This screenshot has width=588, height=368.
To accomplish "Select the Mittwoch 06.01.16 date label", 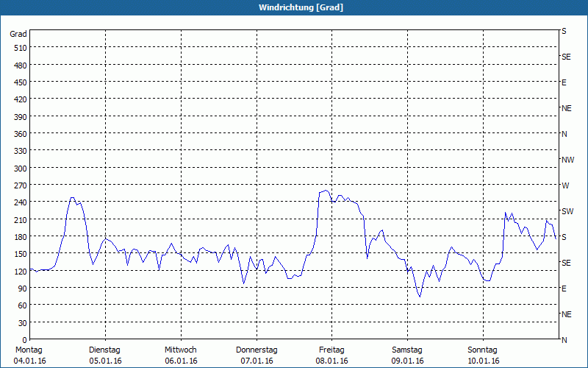I will coord(181,355).
